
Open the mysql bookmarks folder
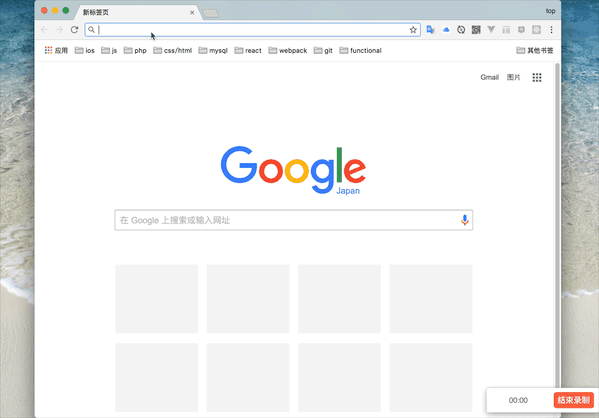pyautogui.click(x=213, y=50)
